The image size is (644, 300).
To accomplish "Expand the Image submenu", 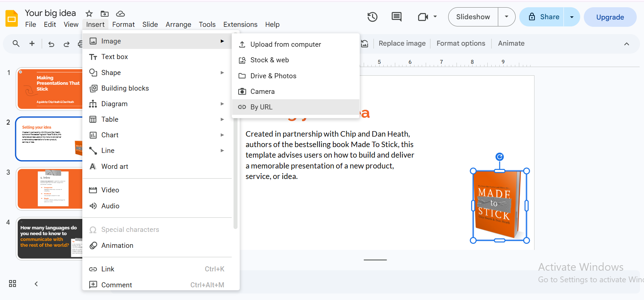I will (157, 41).
